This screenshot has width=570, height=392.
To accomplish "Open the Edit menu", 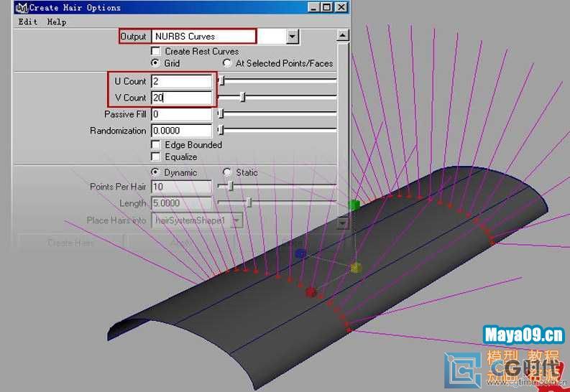I will pos(28,22).
